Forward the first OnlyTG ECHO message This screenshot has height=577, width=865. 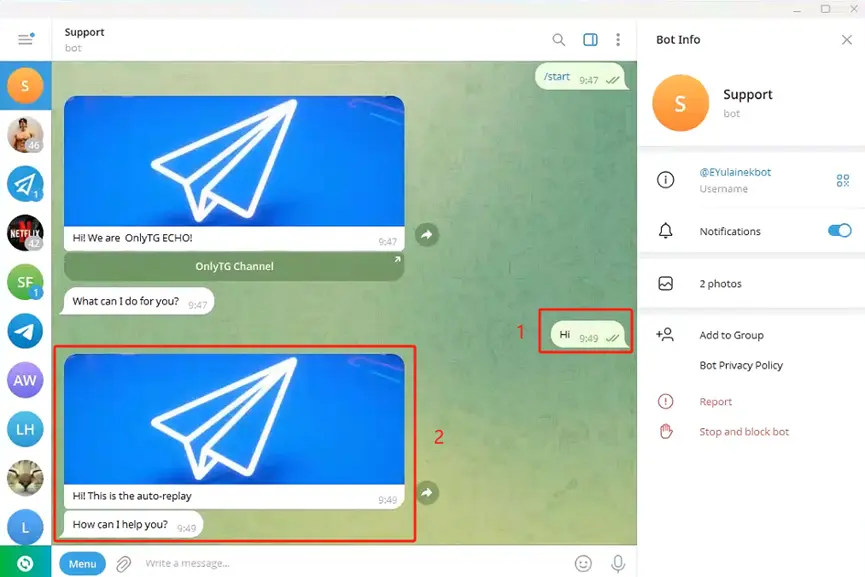427,235
